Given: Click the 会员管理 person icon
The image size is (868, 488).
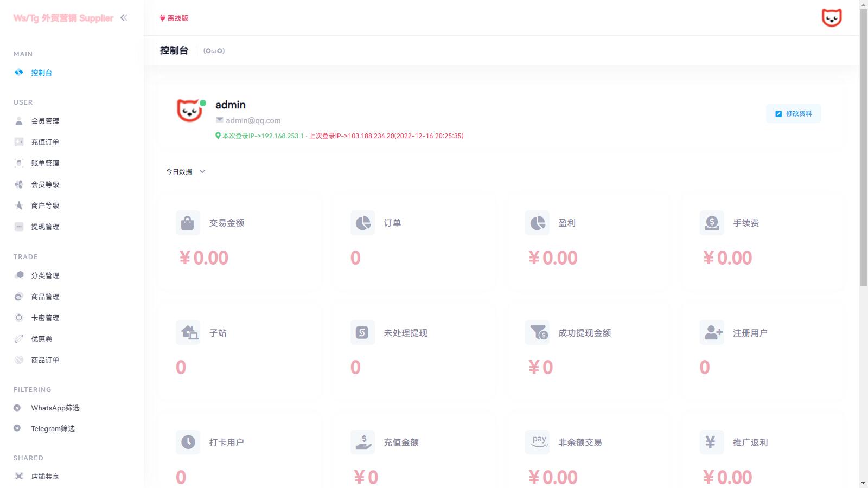Looking at the screenshot, I should pos(19,121).
